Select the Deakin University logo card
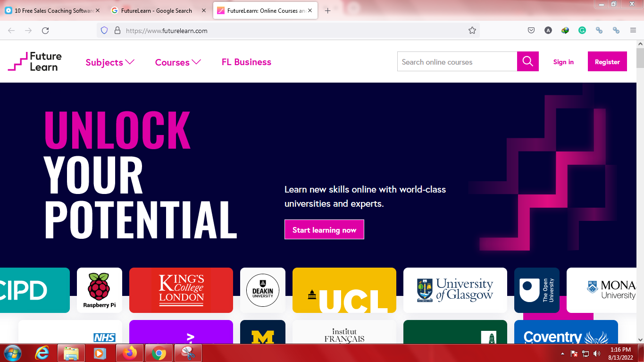 click(263, 290)
